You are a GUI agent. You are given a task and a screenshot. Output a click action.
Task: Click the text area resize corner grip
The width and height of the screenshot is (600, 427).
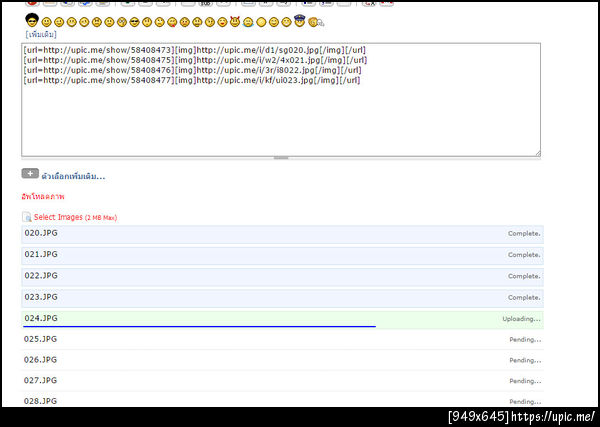point(538,153)
